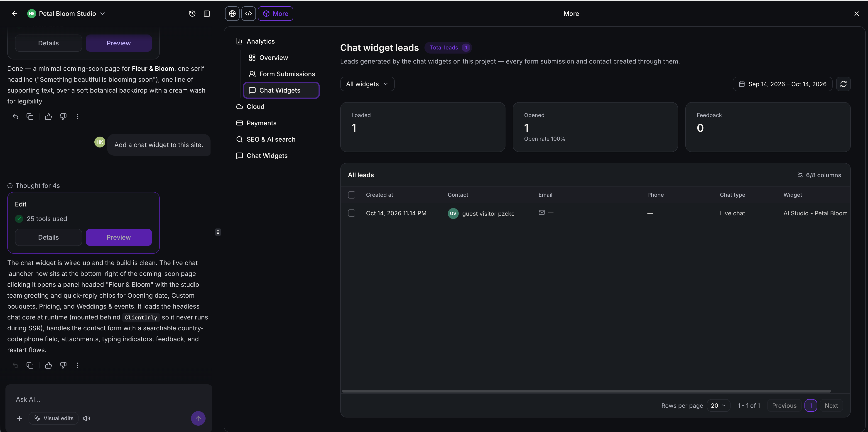Click the More toolbar button
Image resolution: width=868 pixels, height=432 pixels.
275,13
